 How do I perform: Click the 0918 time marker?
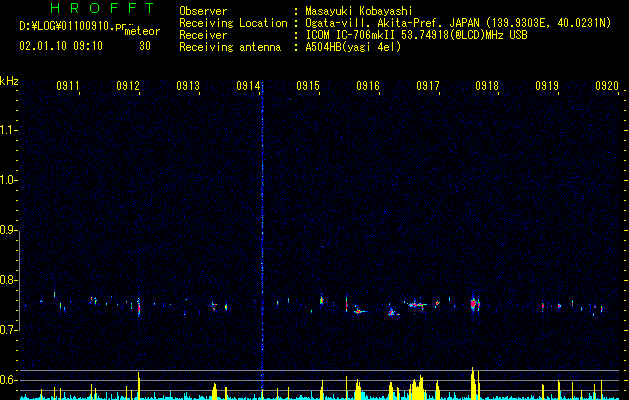pos(487,85)
